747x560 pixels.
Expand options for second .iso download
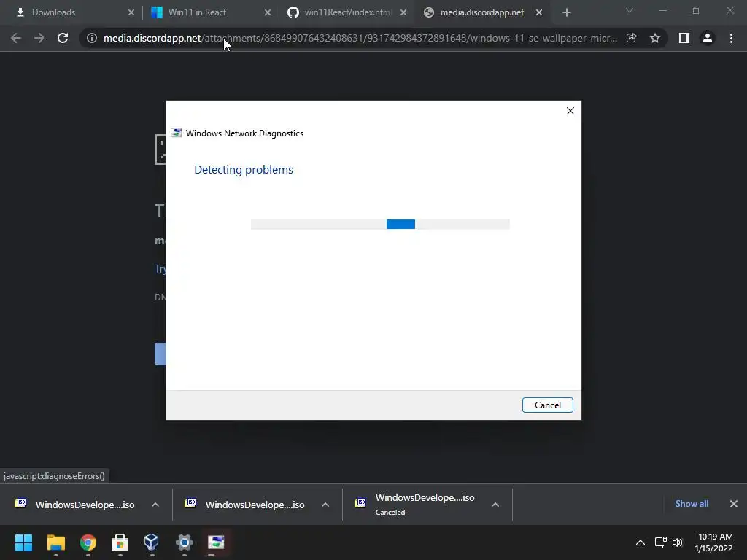pos(325,505)
